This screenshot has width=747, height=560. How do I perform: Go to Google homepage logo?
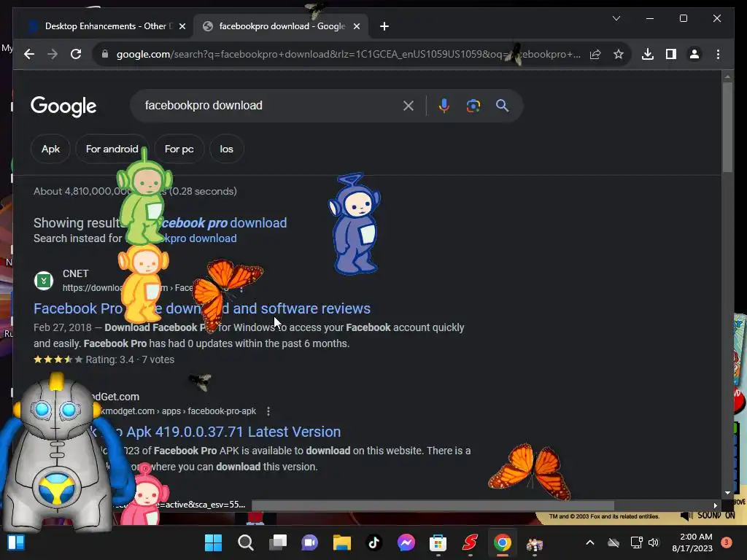click(63, 106)
